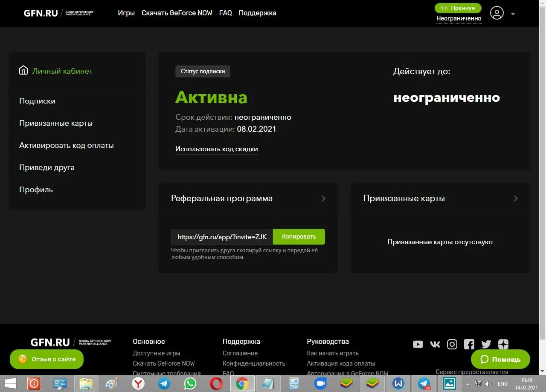Open the VK social icon

point(435,344)
